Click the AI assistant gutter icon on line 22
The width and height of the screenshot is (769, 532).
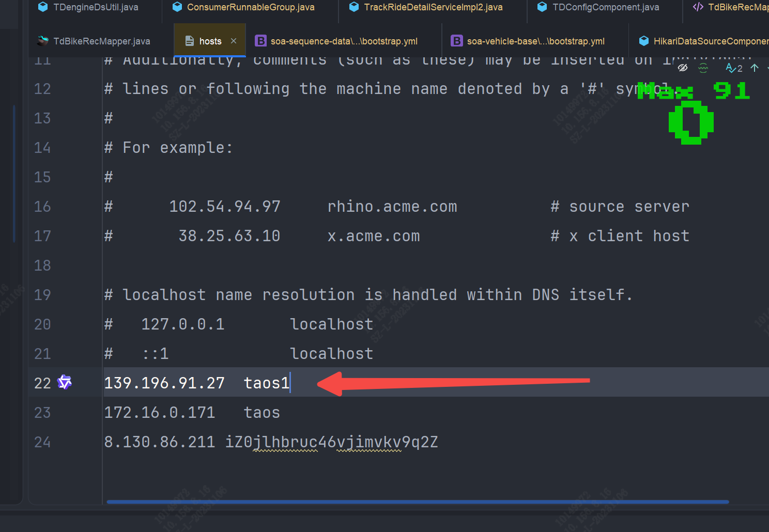[x=65, y=382]
